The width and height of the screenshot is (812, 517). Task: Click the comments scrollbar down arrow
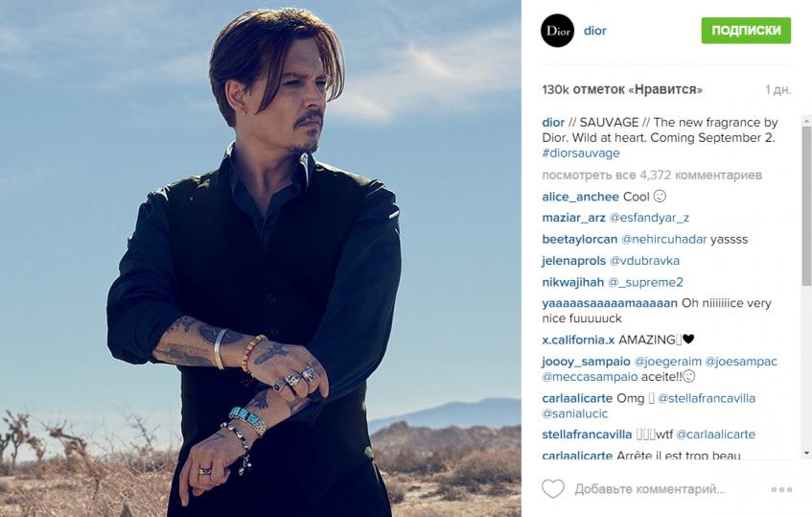(806, 454)
